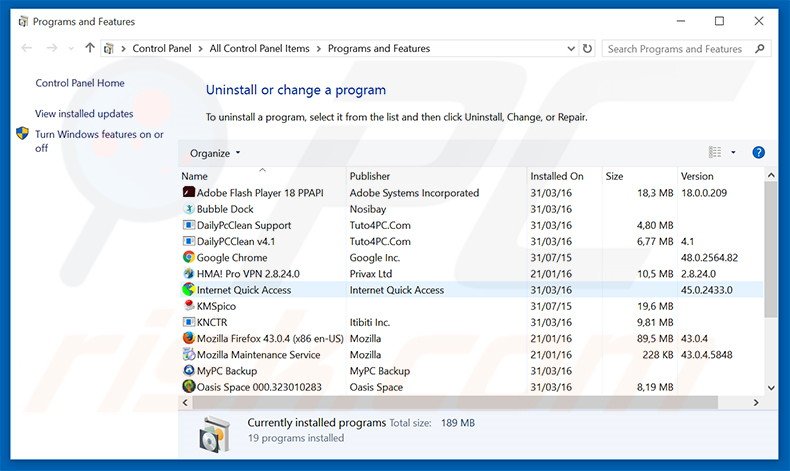Select Mozilla Firefox 43.0.4 (x86 en-US)
Image resolution: width=790 pixels, height=471 pixels.
270,339
